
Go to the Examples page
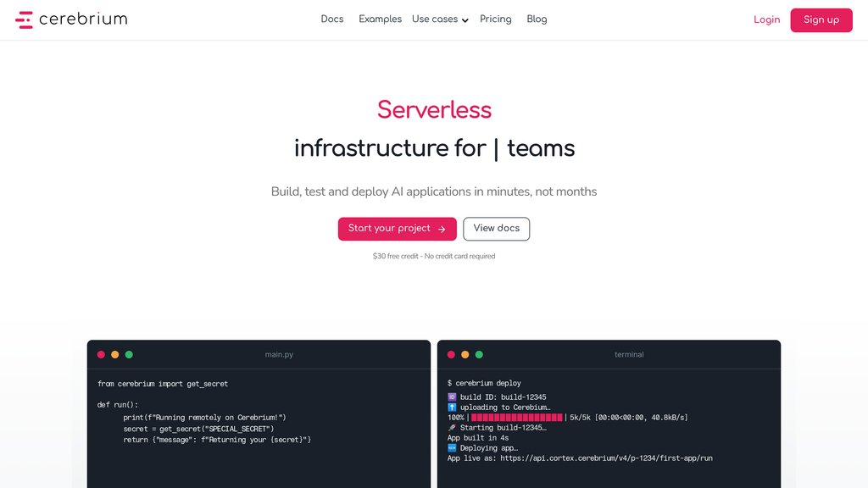381,19
